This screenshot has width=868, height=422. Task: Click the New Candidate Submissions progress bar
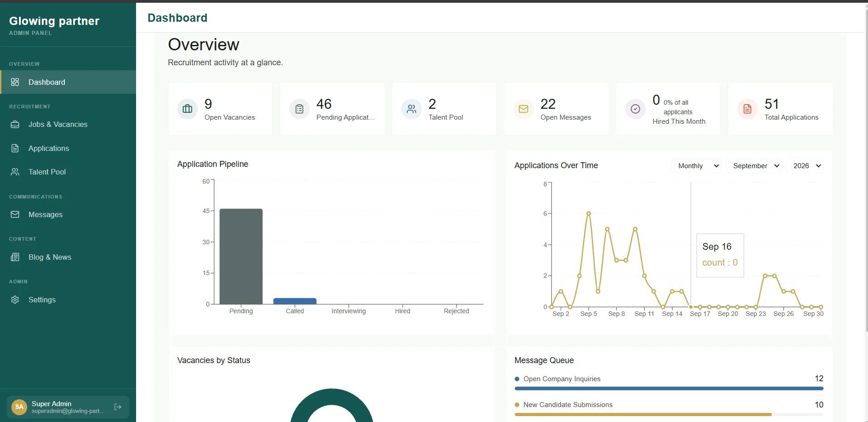pos(669,414)
